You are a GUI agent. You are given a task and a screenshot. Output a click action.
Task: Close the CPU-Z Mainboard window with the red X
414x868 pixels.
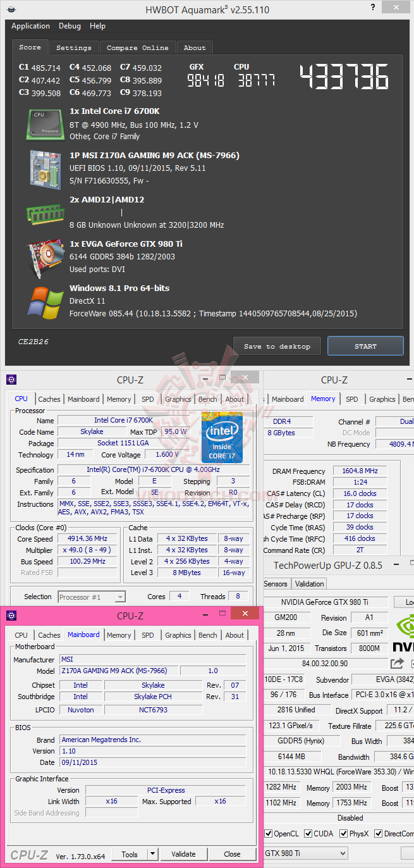245,614
